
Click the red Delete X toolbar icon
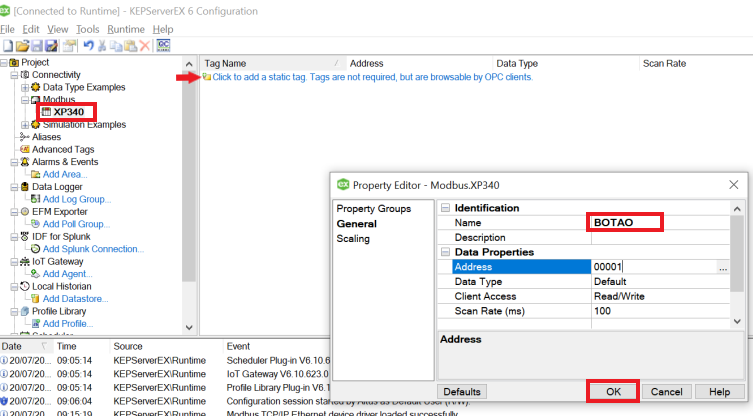[145, 46]
